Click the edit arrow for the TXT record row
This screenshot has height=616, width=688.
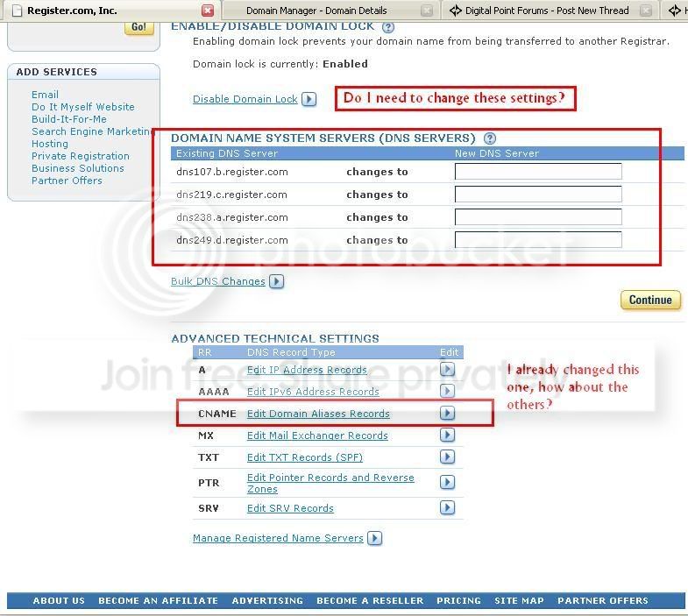[x=447, y=457]
